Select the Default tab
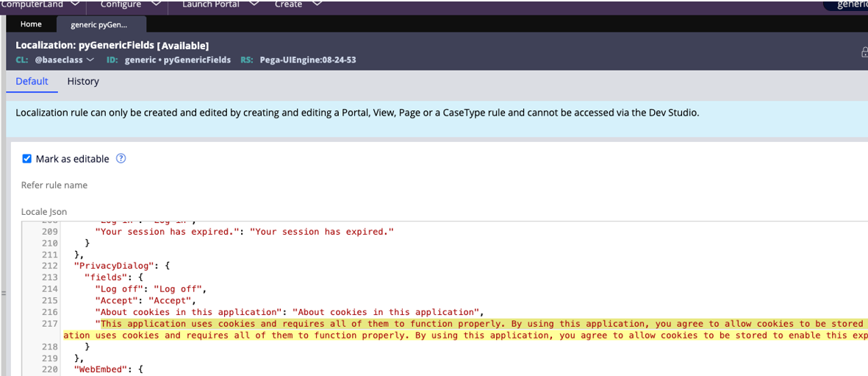Viewport: 868px width, 376px height. pos(32,82)
